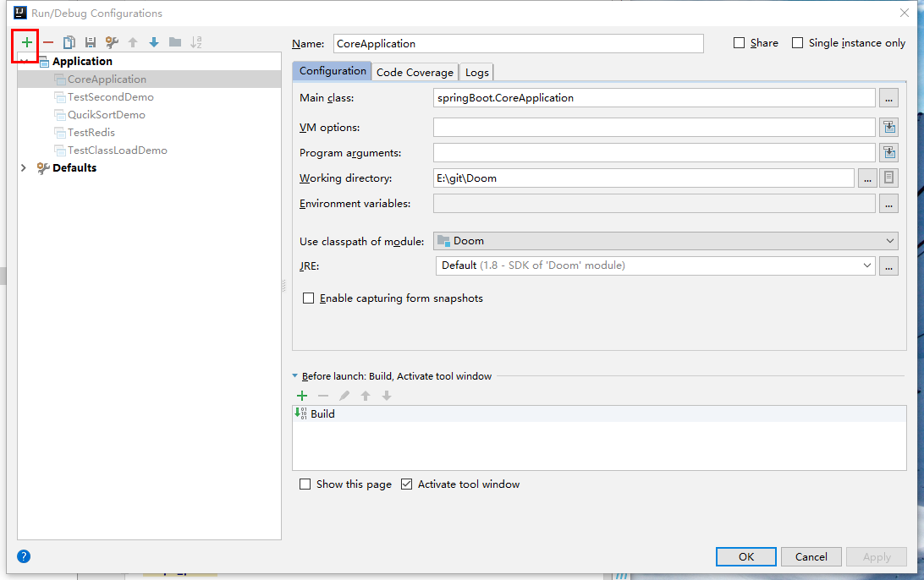
Task: Collapse the Before launch section
Action: tap(295, 375)
